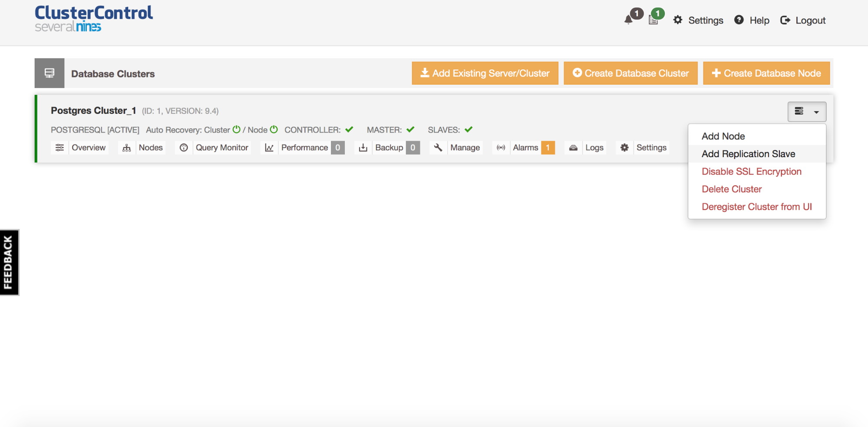This screenshot has width=868, height=427.
Task: Open the FEEDBACK side tab
Action: pyautogui.click(x=10, y=263)
